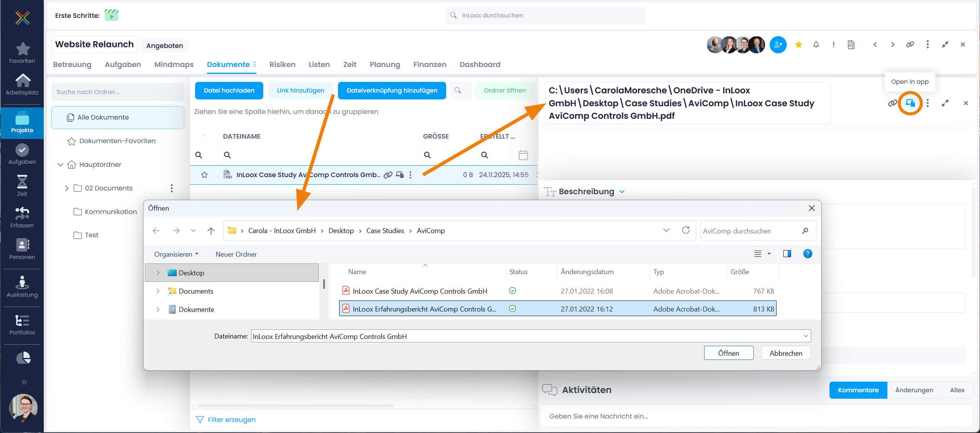Image resolution: width=980 pixels, height=433 pixels.
Task: Expand Documents node in dialog tree
Action: (x=158, y=291)
